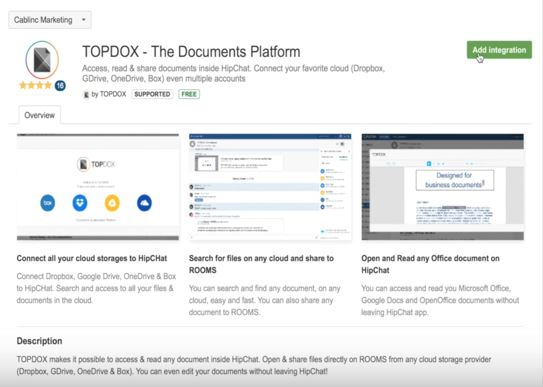
Task: Open the Cablinc Marketing room dropdown
Action: click(50, 20)
